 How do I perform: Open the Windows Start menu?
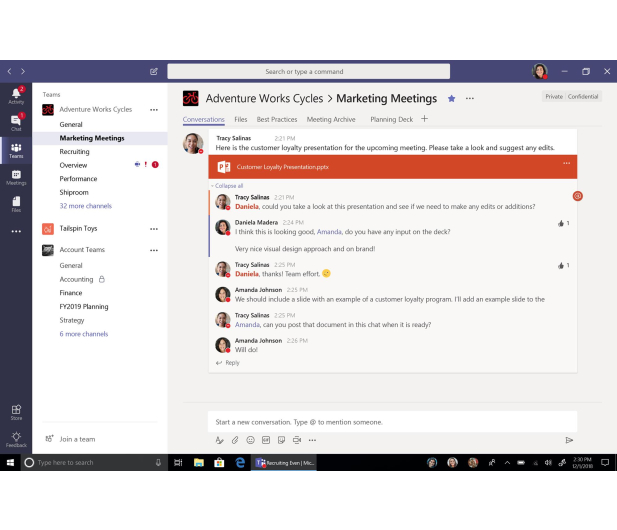click(x=10, y=462)
